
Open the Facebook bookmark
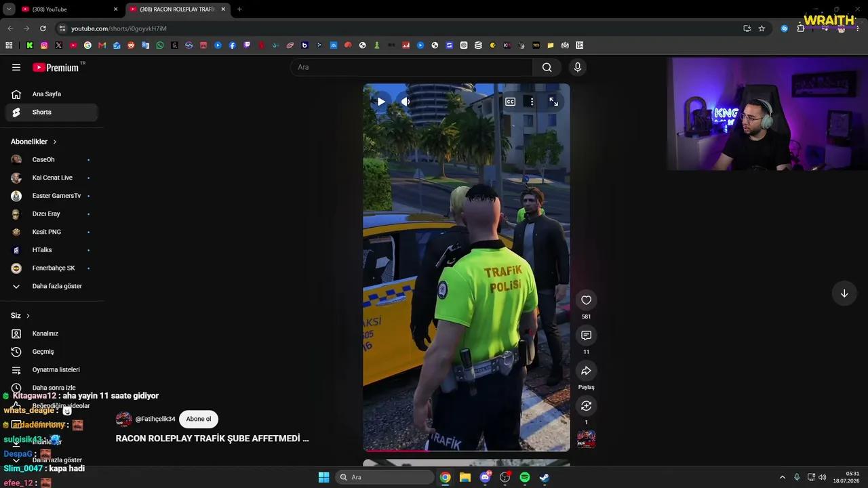tap(233, 45)
